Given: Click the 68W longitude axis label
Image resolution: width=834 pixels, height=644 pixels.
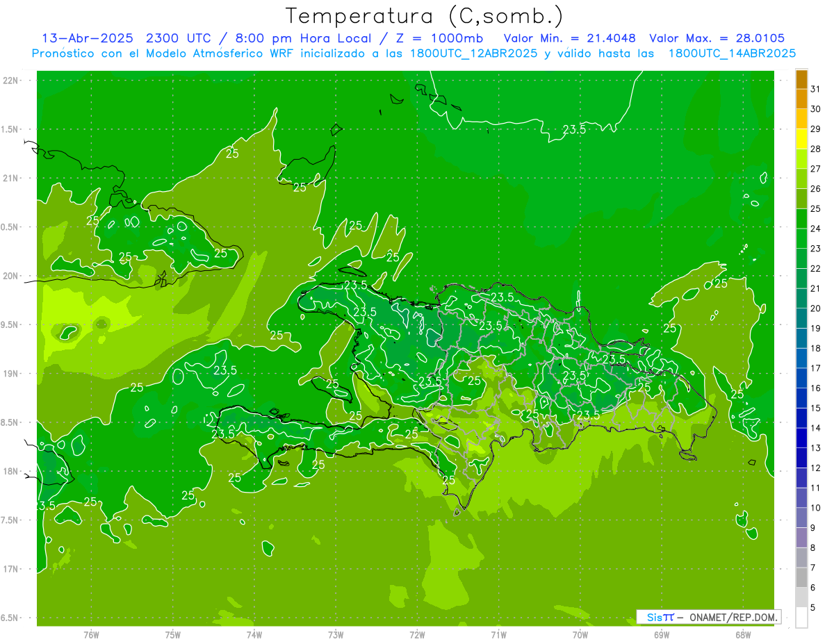Looking at the screenshot, I should [x=743, y=635].
